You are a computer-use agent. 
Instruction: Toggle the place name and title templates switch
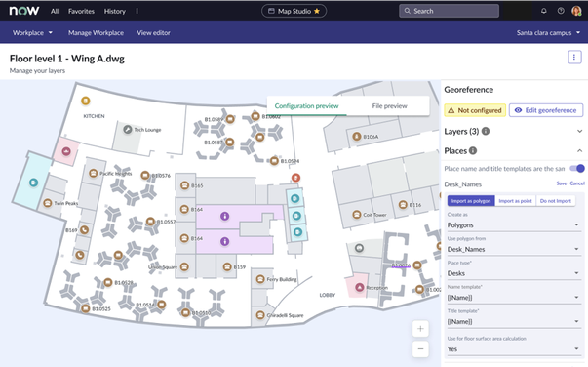[x=577, y=169]
